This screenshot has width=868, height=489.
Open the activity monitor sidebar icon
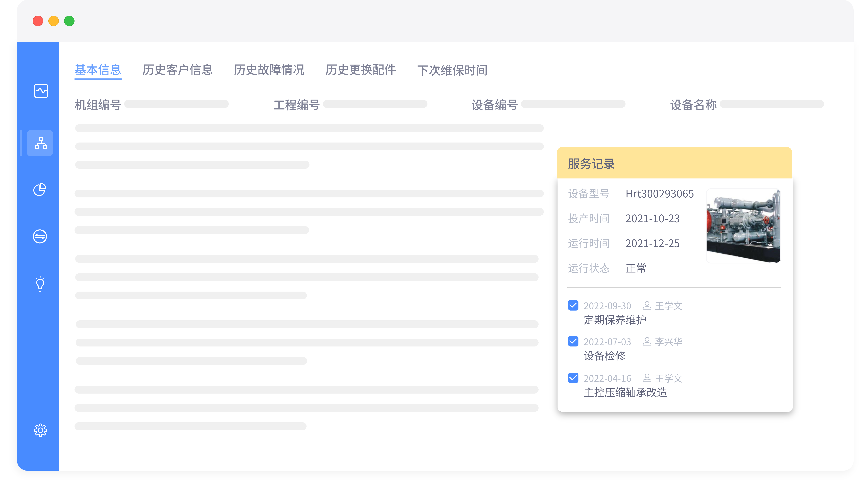[41, 91]
